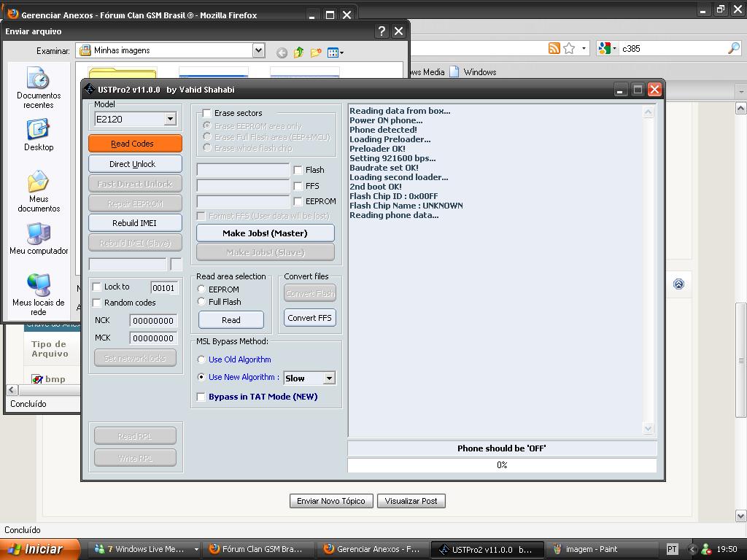The width and height of the screenshot is (747, 560).
Task: Enable the Erase sectors checkbox
Action: click(x=206, y=113)
